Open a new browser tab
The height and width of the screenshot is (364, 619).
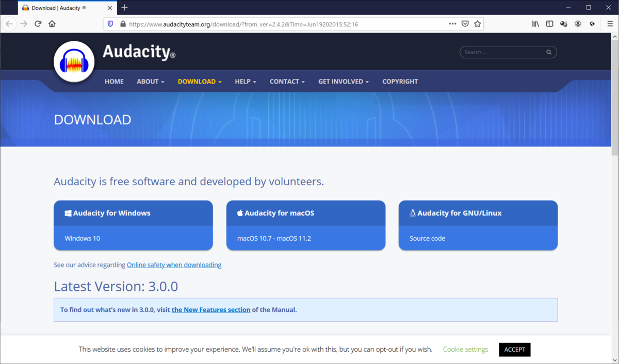[x=124, y=8]
